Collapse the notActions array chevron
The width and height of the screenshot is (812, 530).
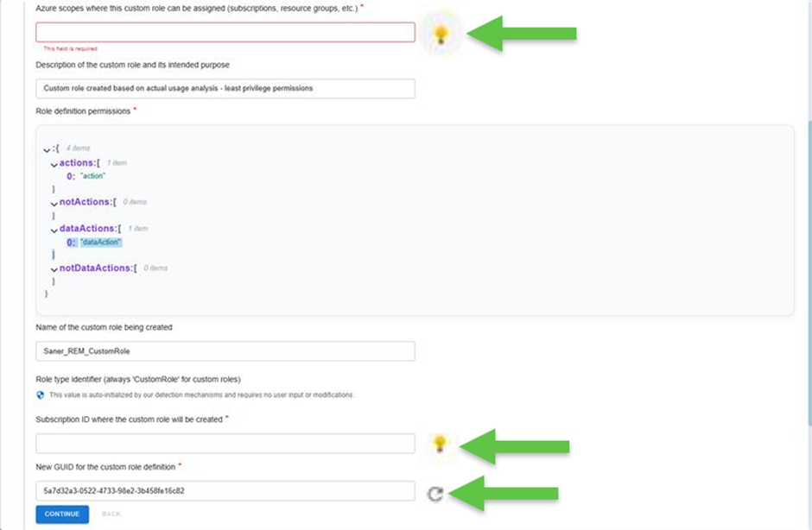[54, 203]
